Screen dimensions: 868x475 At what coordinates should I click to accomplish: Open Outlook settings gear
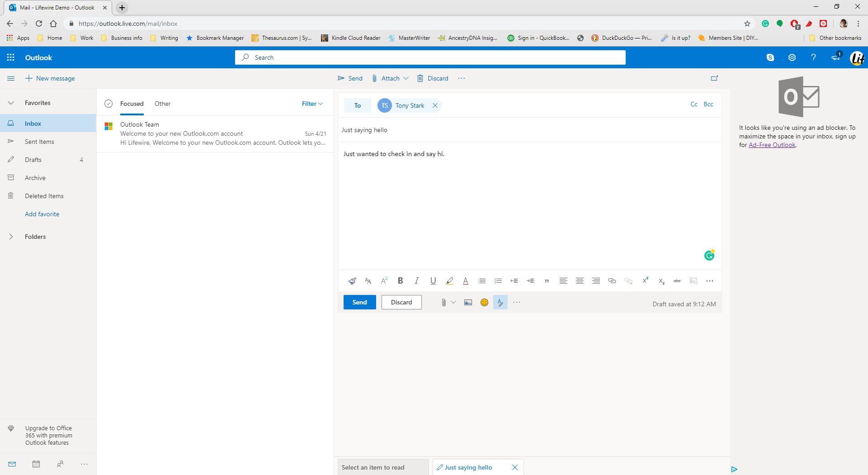(792, 57)
